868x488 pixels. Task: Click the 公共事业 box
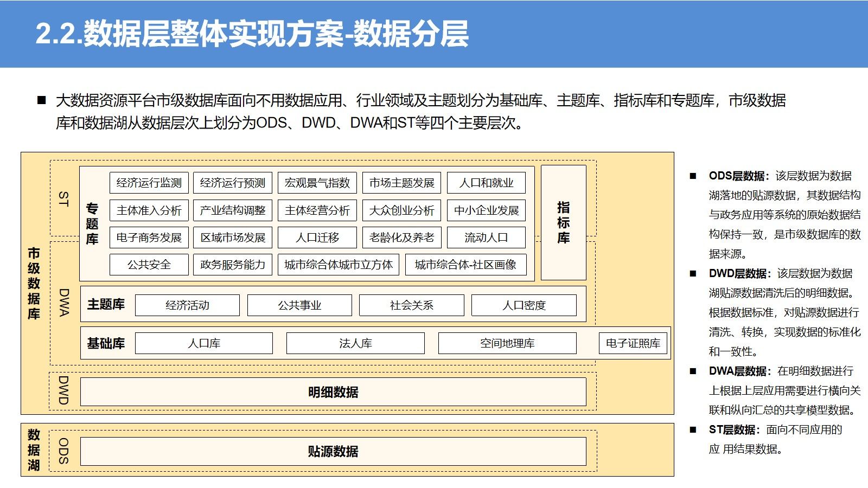tap(299, 305)
